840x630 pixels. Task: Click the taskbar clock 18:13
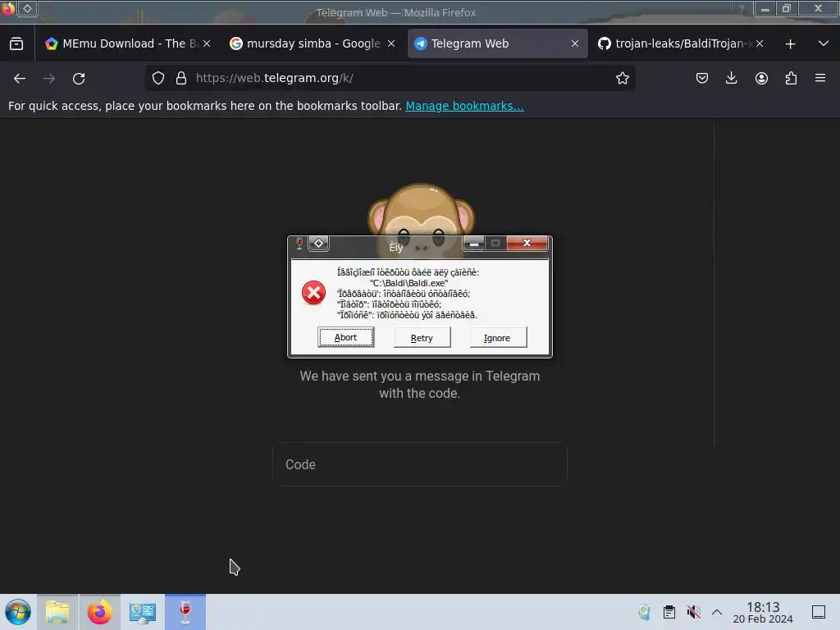pos(763,612)
